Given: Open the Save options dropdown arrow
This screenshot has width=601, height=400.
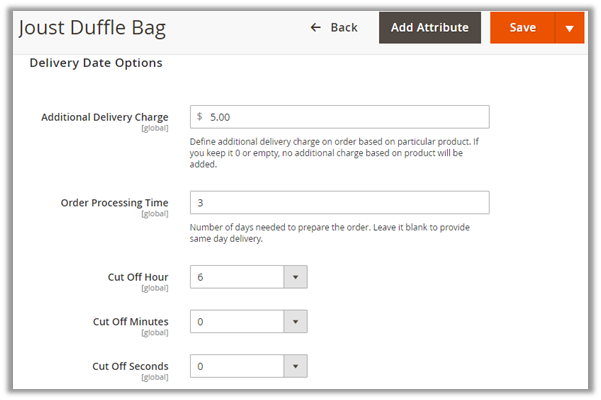Looking at the screenshot, I should tap(569, 27).
